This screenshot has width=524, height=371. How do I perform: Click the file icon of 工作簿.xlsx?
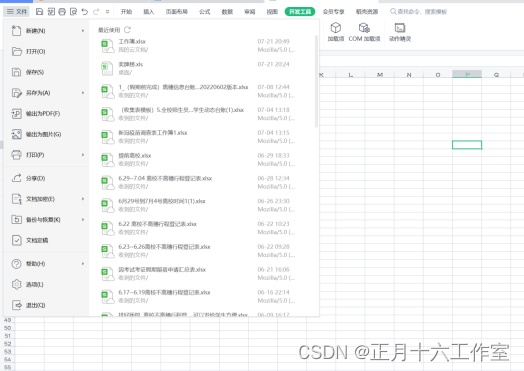[x=107, y=46]
